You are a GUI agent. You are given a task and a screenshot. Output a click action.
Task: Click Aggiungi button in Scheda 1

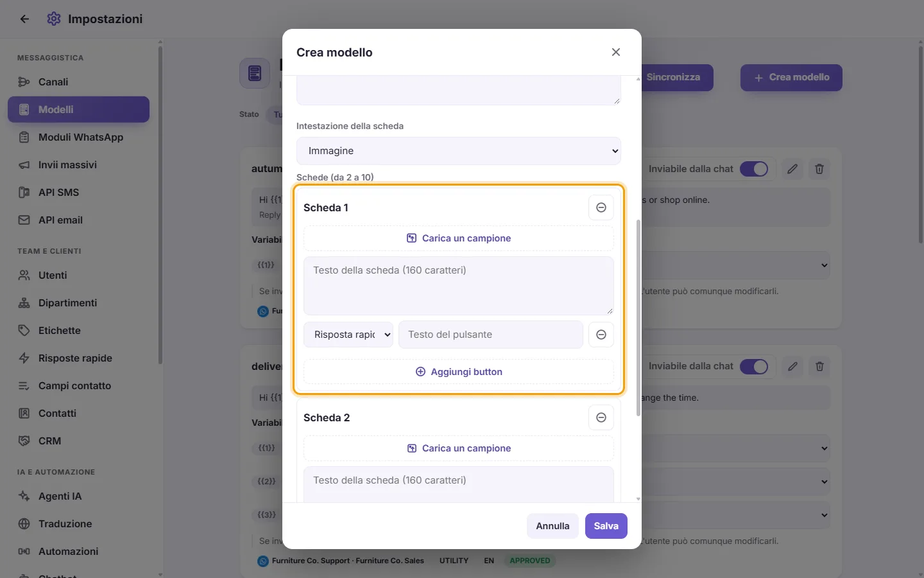click(459, 372)
